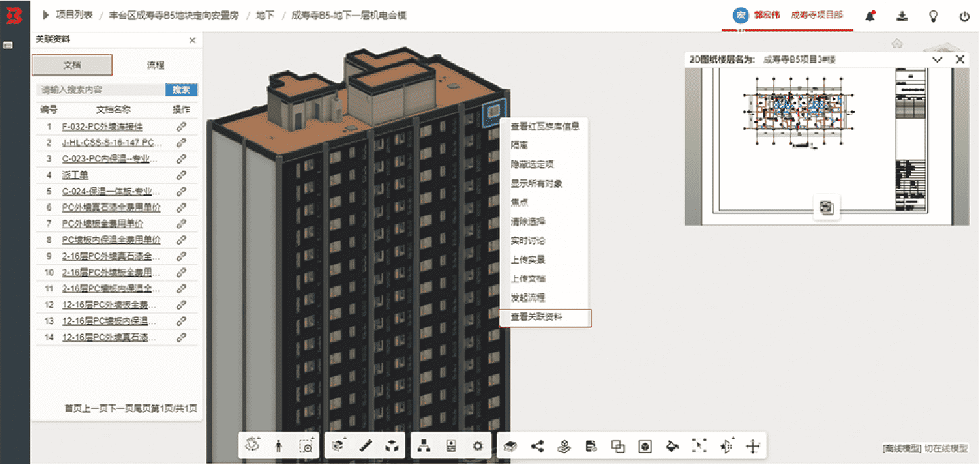980x464 pixels.
Task: Click the 搜索 button
Action: (181, 90)
